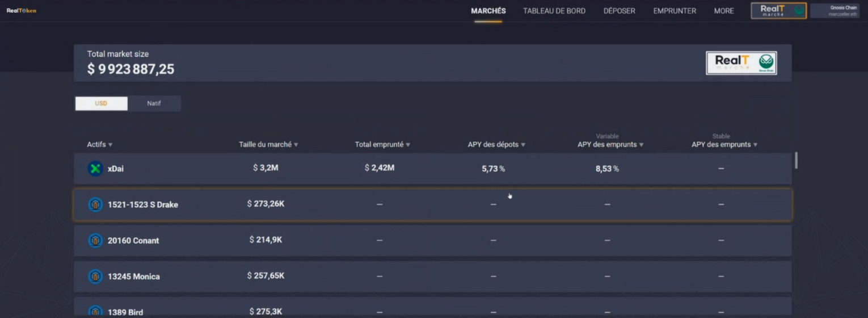The image size is (868, 318).
Task: Click the 1389 Bird property icon
Action: coord(95,311)
